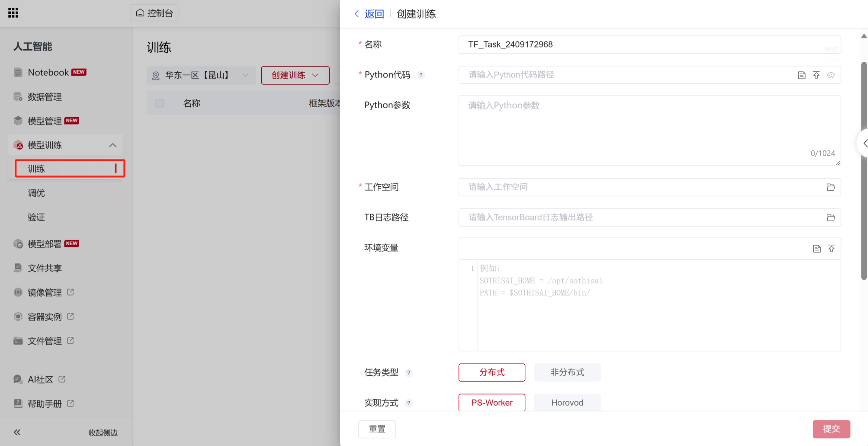
Task: Collapse the 模型训练 sidebar group
Action: click(x=112, y=145)
